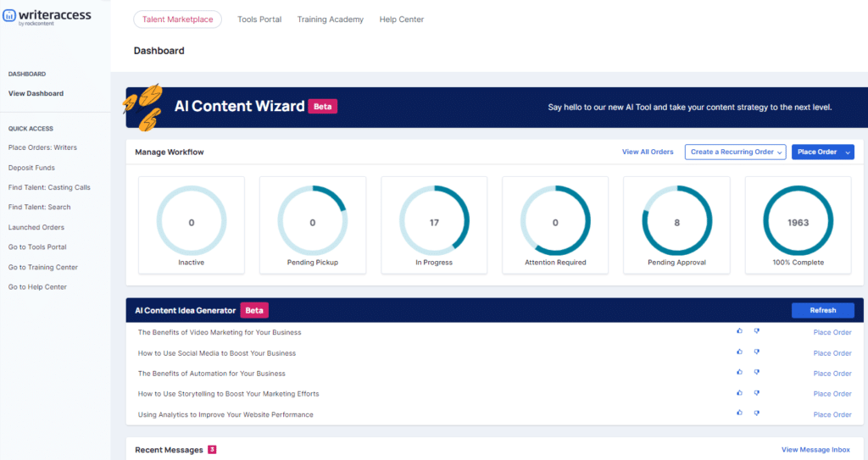Viewport: 868px width, 460px height.
Task: Click the AI Content Wizard banner
Action: coord(497,108)
